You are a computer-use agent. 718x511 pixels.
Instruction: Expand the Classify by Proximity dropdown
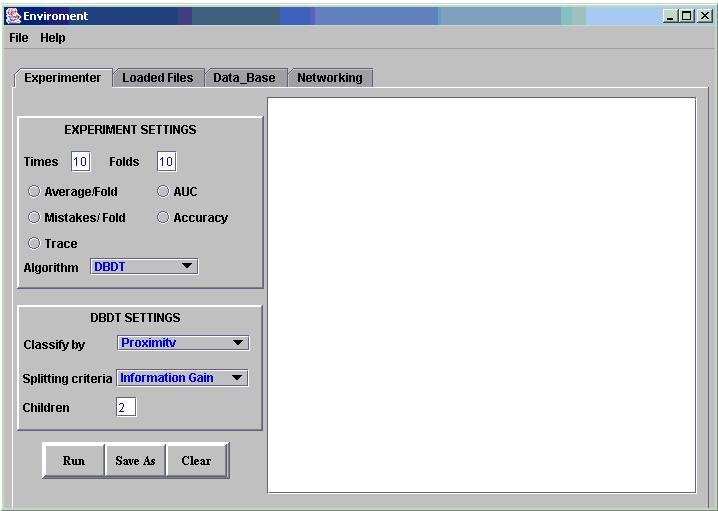[183, 343]
